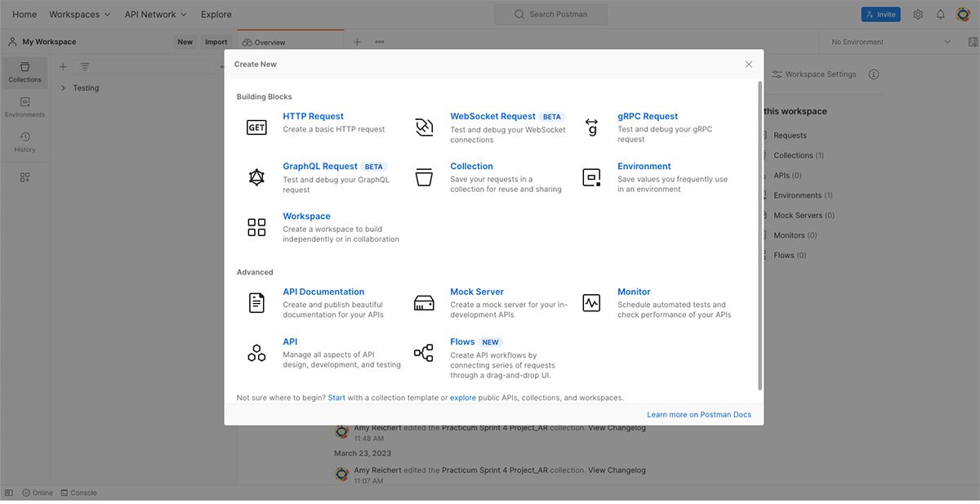Choose the gRPC Request icon
980x504 pixels.
point(591,127)
